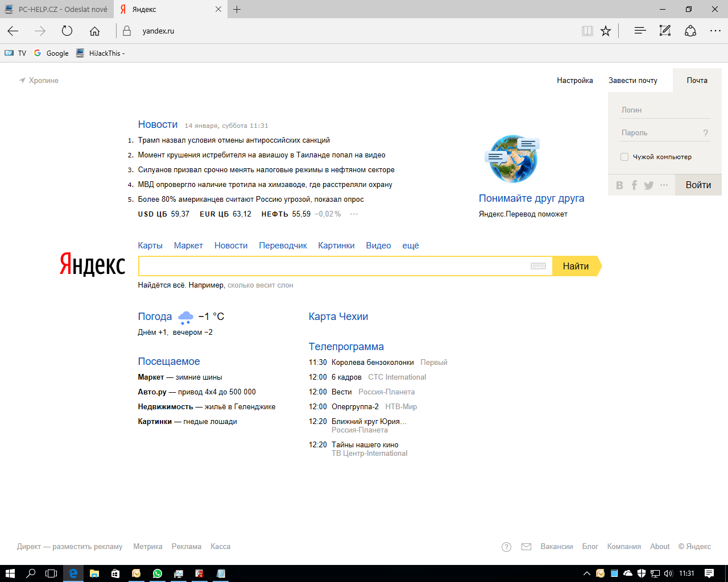
Task: Open reading view in Edge
Action: (588, 31)
